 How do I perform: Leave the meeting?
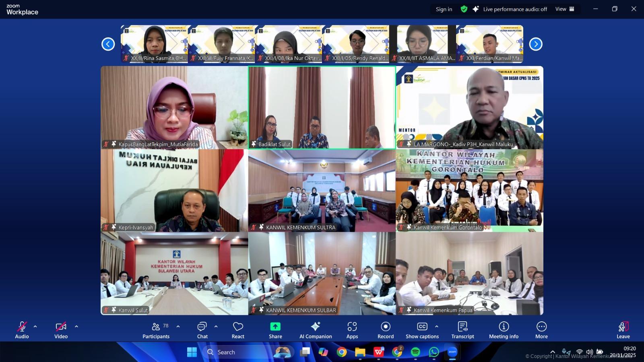623,330
